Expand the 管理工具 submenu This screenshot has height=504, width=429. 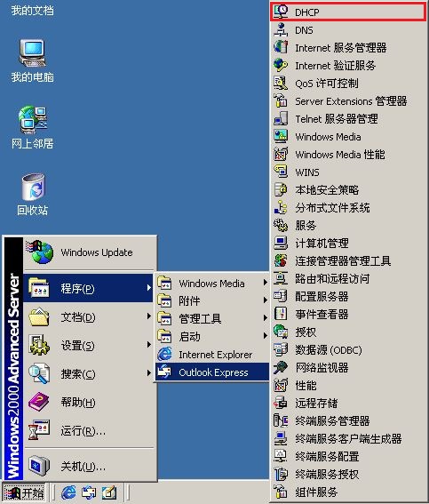(212, 318)
